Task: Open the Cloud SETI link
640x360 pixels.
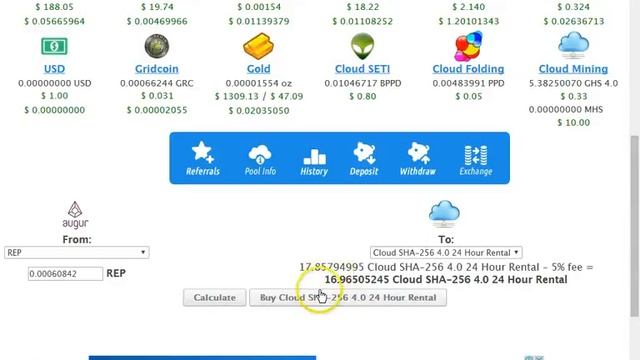Action: 362,69
